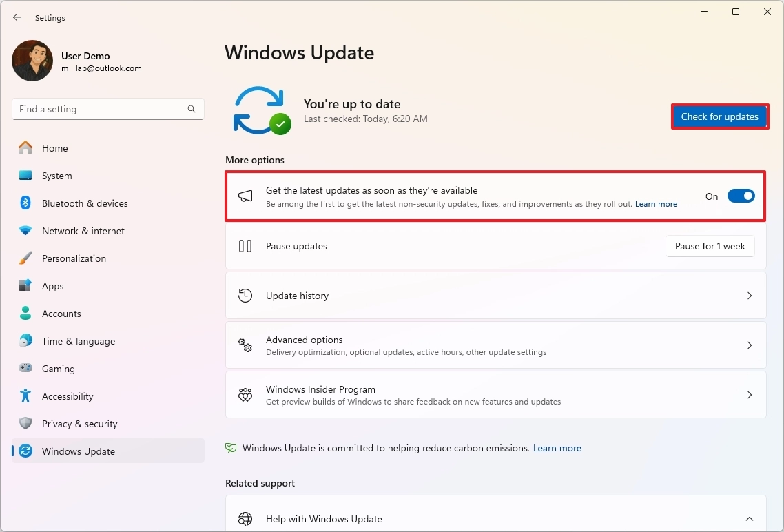784x532 pixels.
Task: Click the Windows Insider Program icon
Action: point(245,395)
